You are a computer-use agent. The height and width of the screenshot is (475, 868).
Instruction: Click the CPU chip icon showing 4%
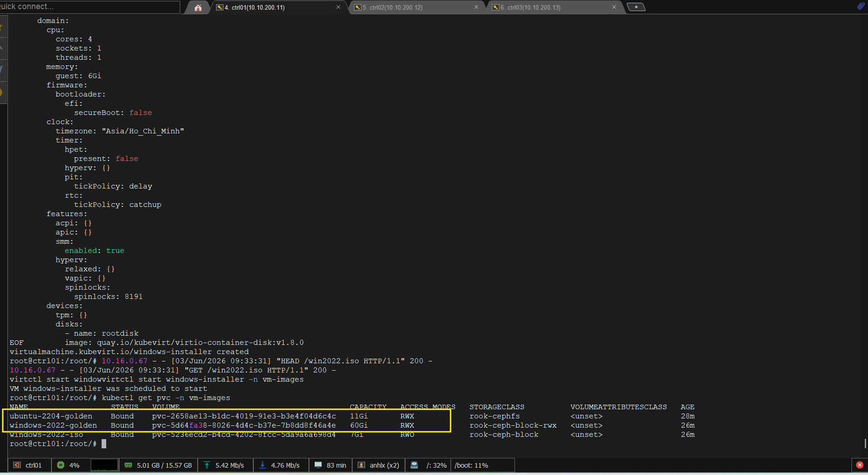click(x=61, y=465)
